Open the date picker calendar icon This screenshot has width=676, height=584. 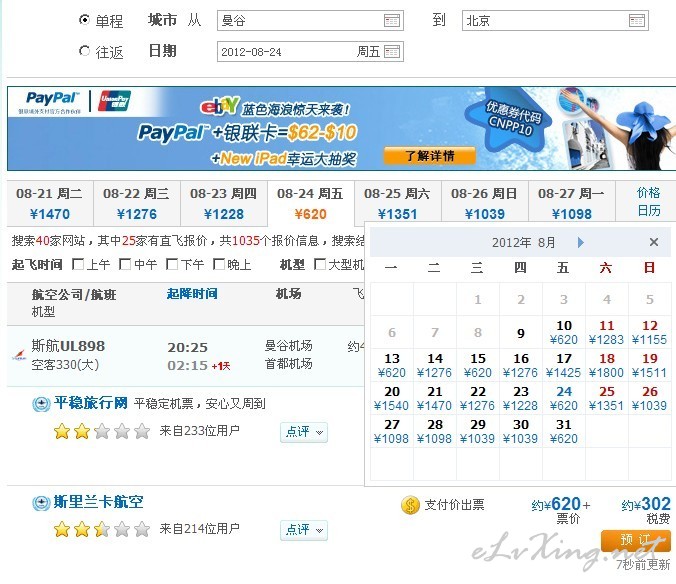pyautogui.click(x=392, y=52)
